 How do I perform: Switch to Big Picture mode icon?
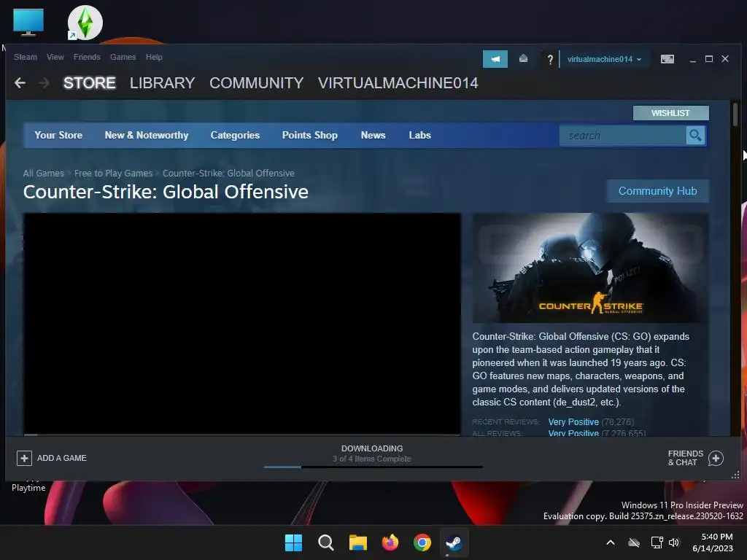pos(667,59)
